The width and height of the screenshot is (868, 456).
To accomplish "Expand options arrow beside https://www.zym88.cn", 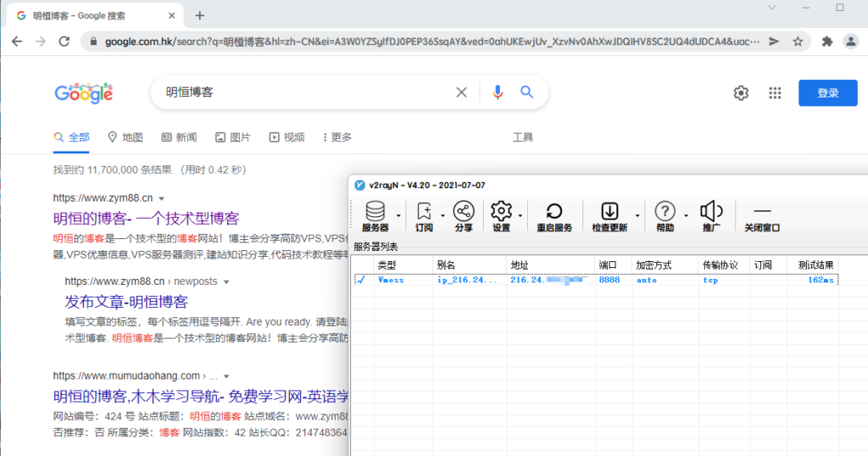I will point(162,198).
